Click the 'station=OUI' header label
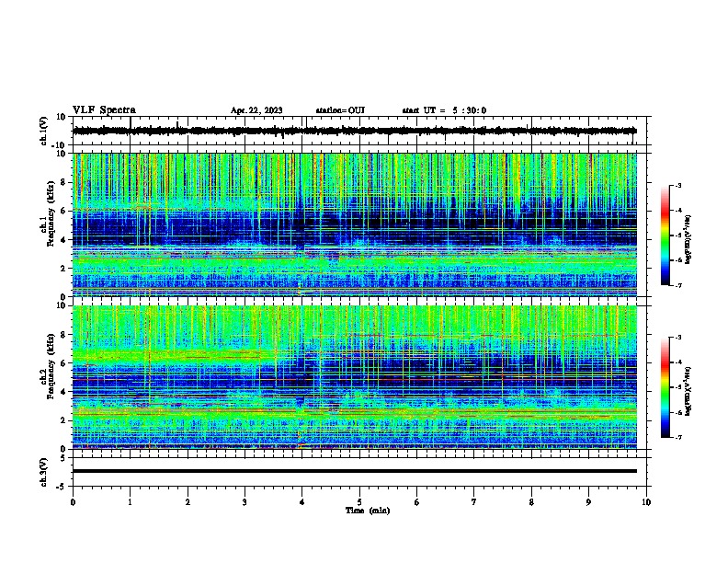728x563 pixels. coord(340,110)
